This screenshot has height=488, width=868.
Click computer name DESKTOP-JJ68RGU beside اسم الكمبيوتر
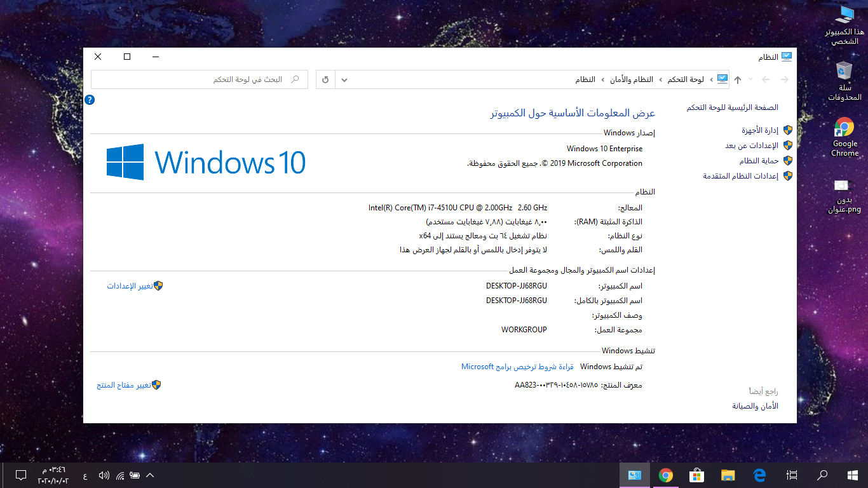[x=517, y=286]
